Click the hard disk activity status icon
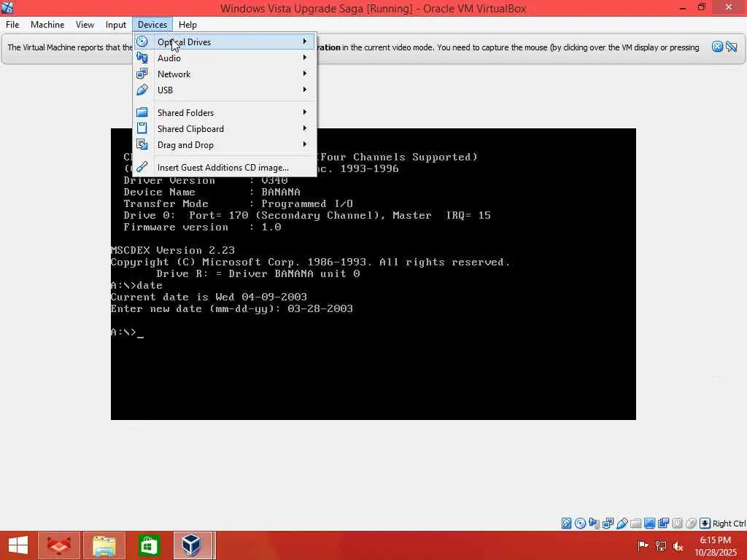Image resolution: width=747 pixels, height=560 pixels. [x=566, y=524]
